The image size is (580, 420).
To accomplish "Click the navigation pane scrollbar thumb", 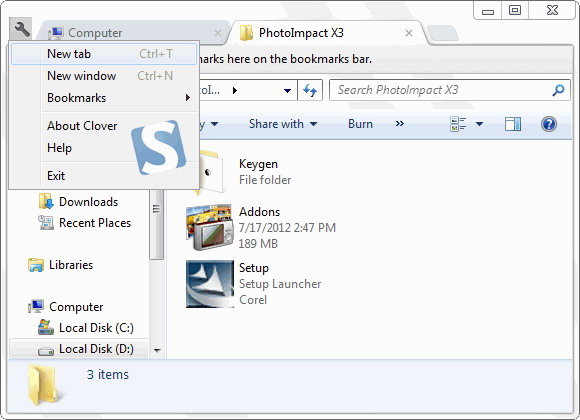I will point(156,225).
